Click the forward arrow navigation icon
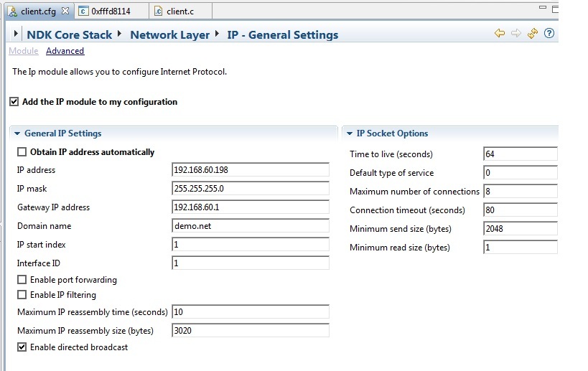This screenshot has height=371, width=588. (x=516, y=33)
